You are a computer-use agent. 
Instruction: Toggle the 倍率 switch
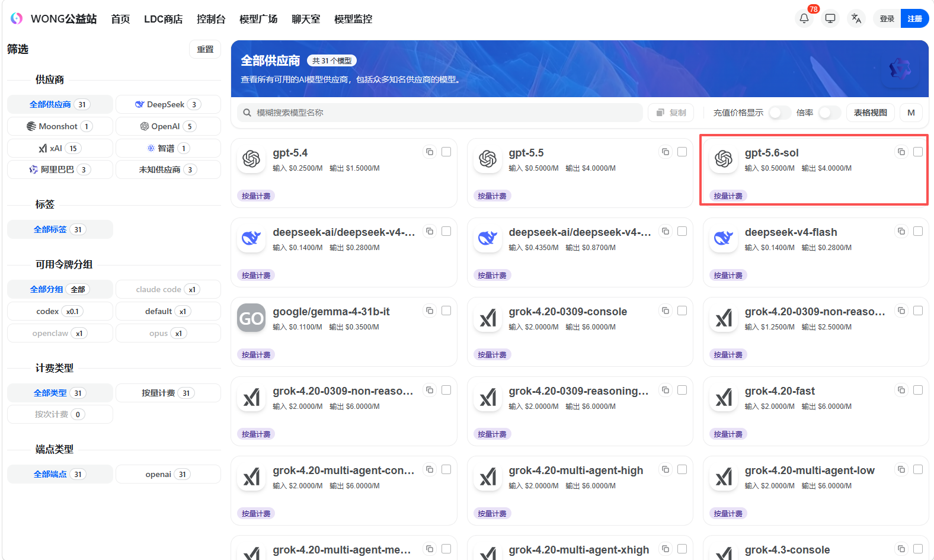tap(830, 113)
